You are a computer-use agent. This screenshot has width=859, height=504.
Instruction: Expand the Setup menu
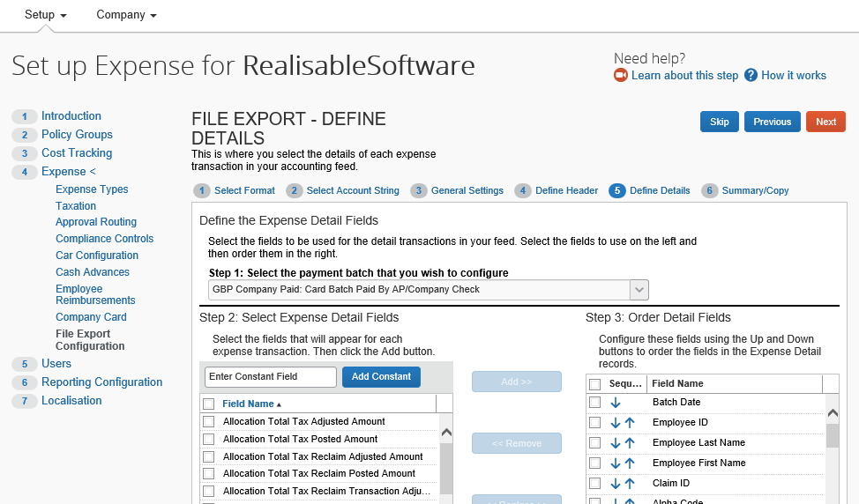46,15
